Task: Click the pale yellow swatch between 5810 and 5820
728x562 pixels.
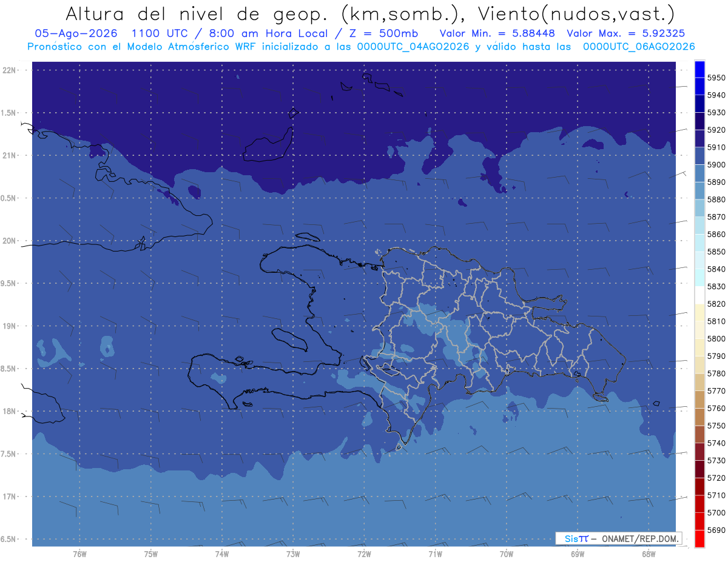Action: [699, 312]
